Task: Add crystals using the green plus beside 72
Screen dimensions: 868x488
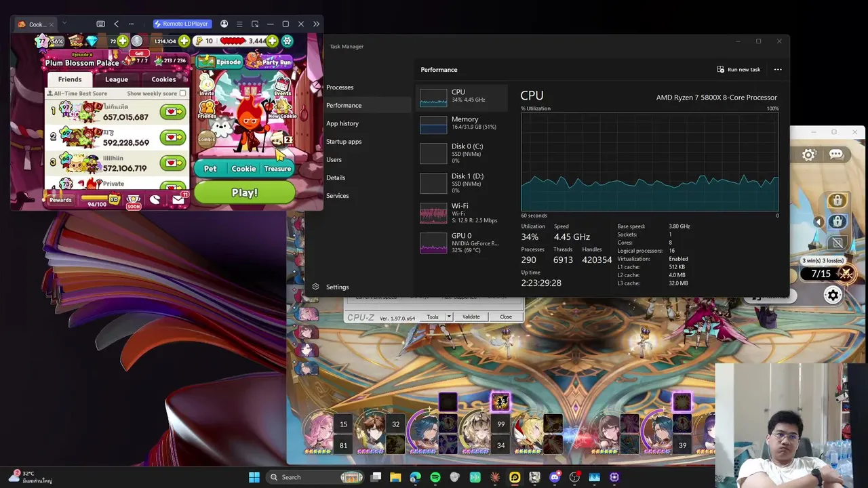Action: point(123,41)
